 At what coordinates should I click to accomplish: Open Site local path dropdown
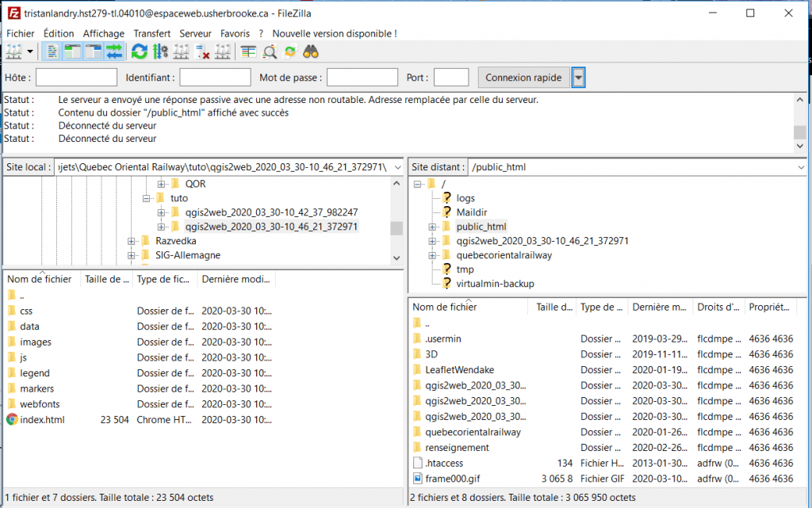click(x=397, y=167)
